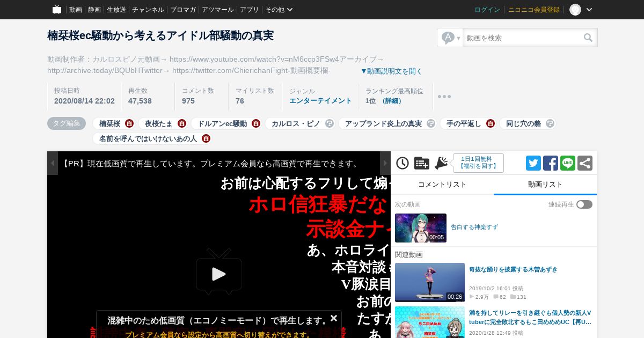The width and height of the screenshot is (644, 338).
Task: Open the 告白する神楽すず thumbnail
Action: [421, 228]
